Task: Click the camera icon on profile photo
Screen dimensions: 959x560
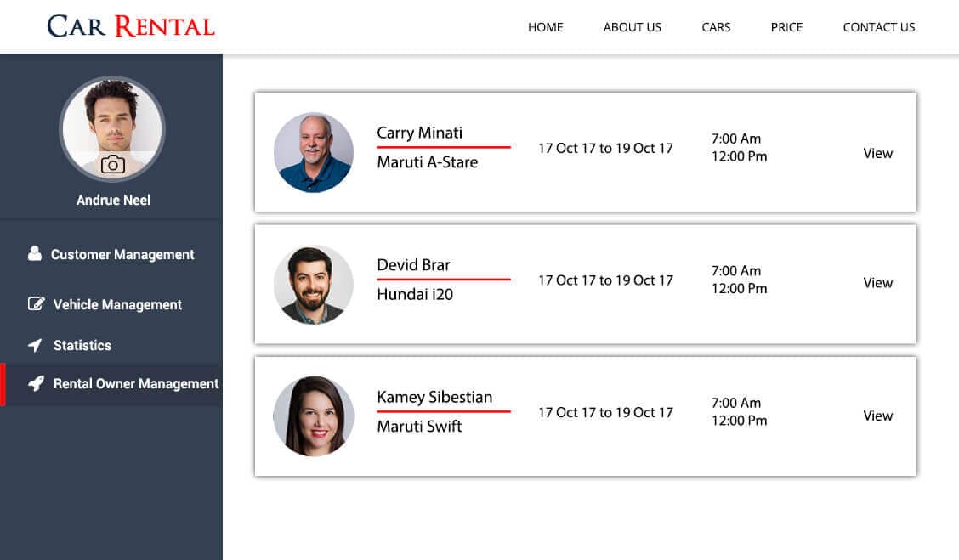Action: [113, 165]
